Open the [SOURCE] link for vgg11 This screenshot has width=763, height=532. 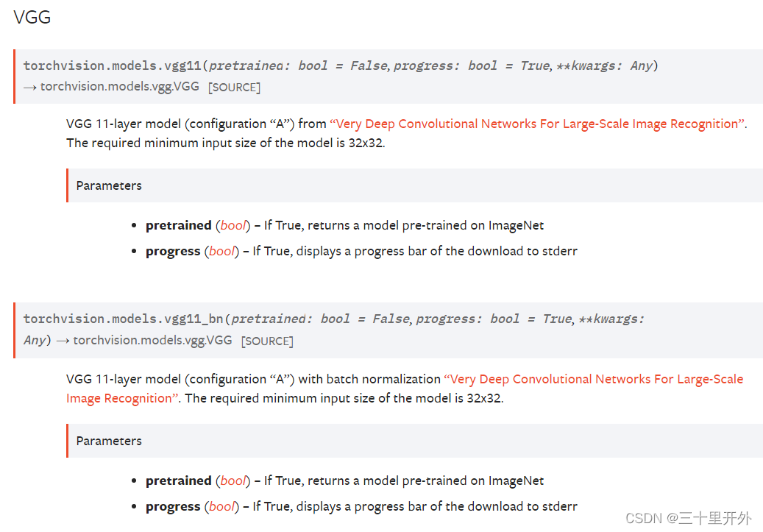tap(234, 87)
